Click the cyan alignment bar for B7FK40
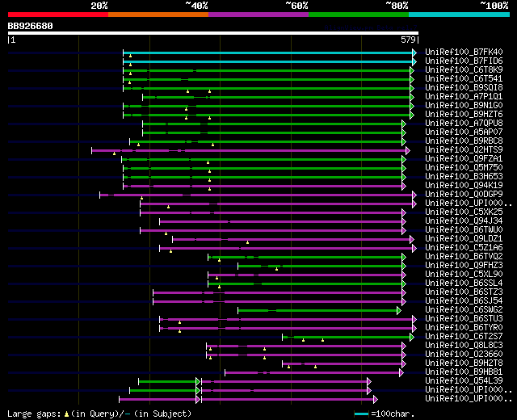The image size is (517, 420). pyautogui.click(x=267, y=52)
